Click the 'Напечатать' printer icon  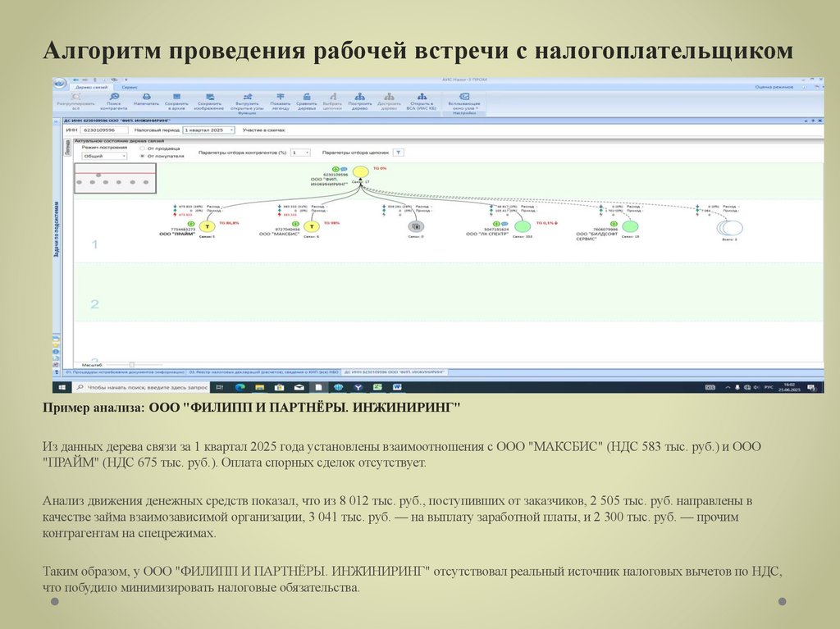point(146,98)
